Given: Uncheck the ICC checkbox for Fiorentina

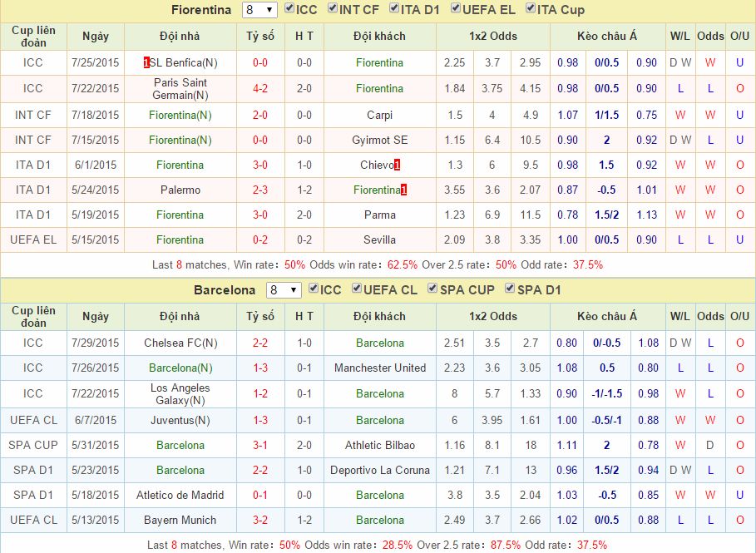Looking at the screenshot, I should point(289,8).
